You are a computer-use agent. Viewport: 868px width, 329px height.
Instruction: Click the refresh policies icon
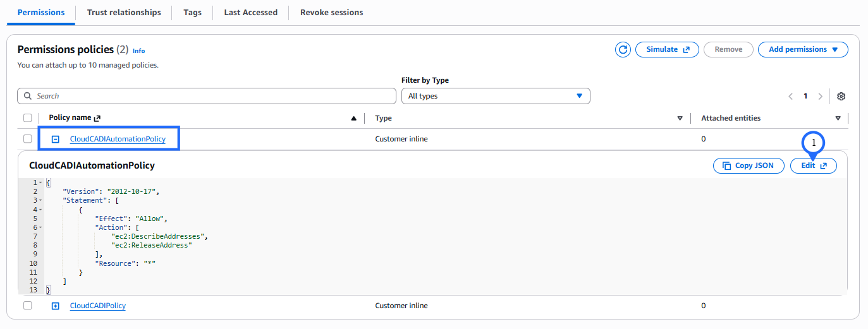(x=623, y=50)
